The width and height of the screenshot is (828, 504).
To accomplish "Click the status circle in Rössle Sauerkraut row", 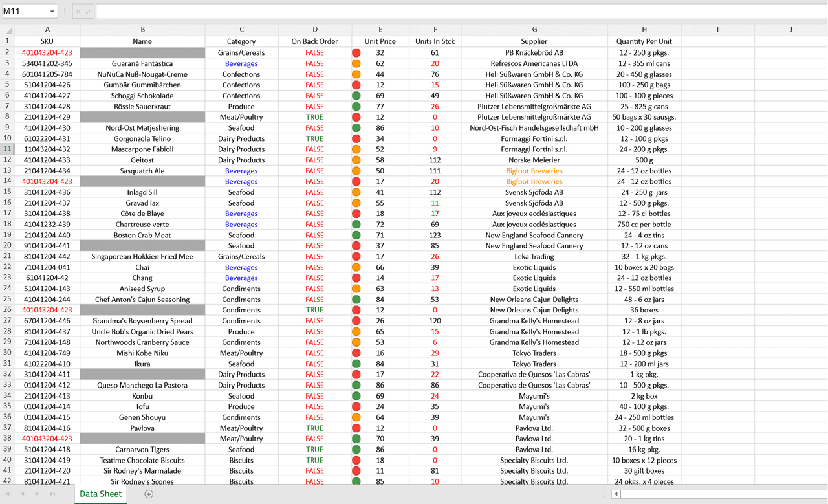I will [356, 106].
